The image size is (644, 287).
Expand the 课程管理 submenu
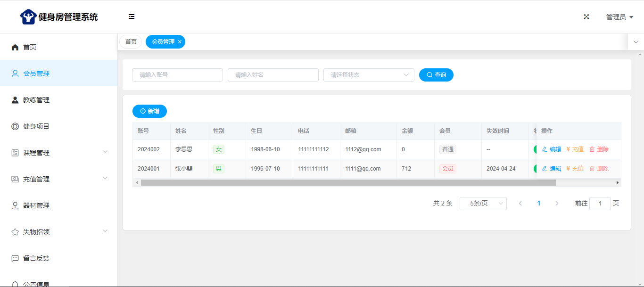tap(105, 152)
